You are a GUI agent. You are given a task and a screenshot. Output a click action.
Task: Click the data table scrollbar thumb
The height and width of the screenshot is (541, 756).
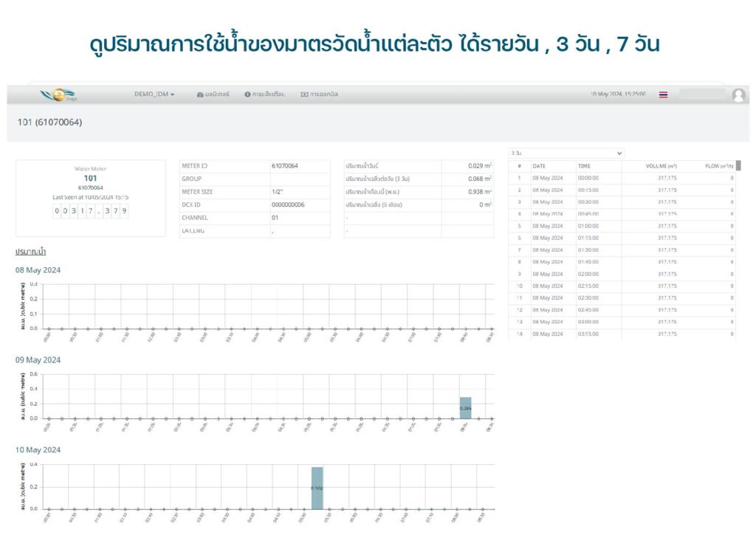[x=738, y=166]
